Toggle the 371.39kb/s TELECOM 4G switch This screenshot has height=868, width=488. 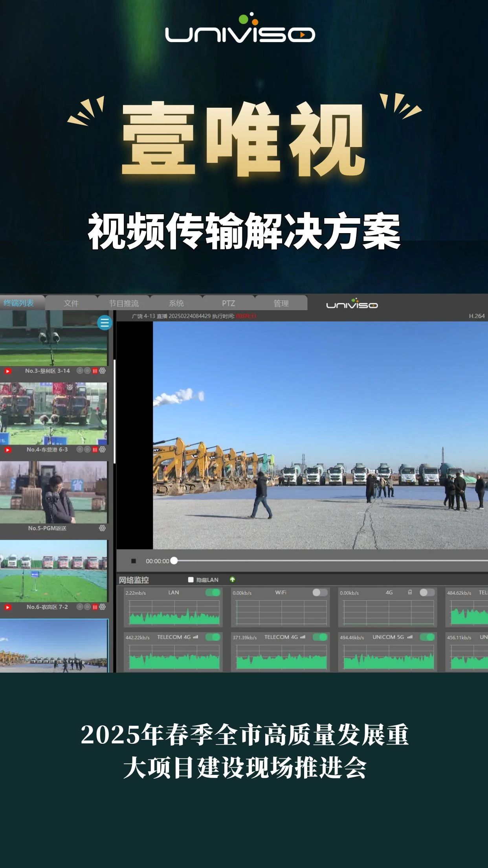point(320,637)
